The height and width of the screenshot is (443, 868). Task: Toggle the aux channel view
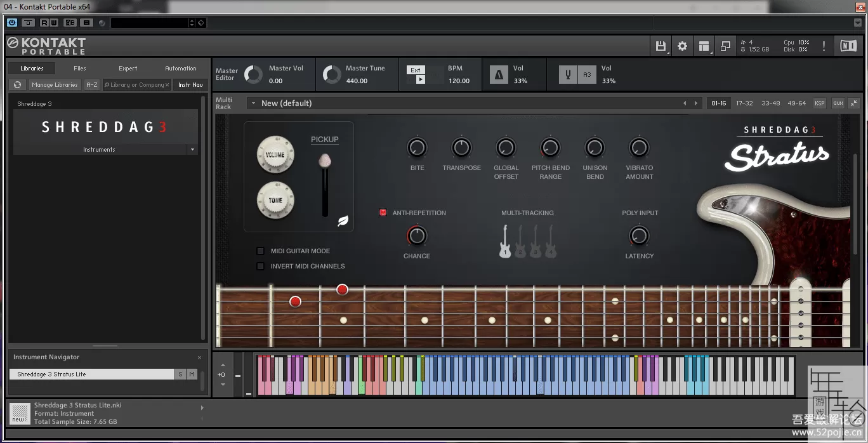pos(838,103)
